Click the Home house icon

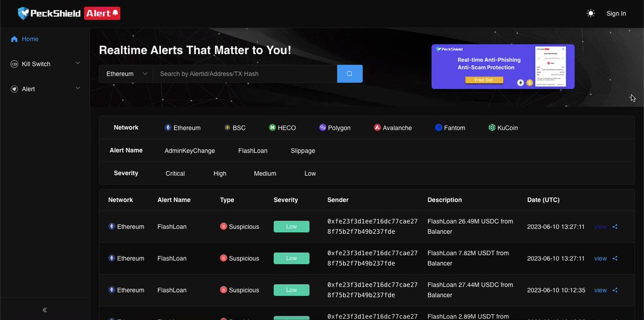click(x=14, y=39)
